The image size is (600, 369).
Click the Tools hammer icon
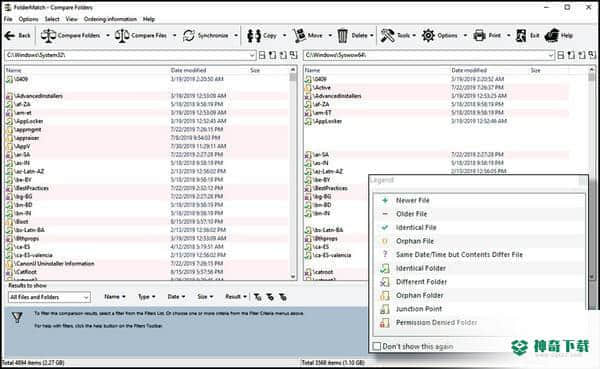point(387,36)
